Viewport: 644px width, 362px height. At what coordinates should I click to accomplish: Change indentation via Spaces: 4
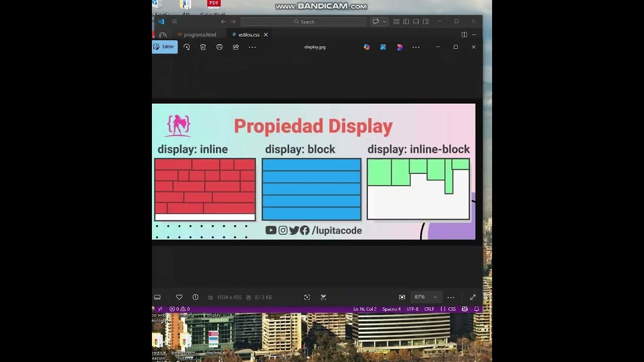coord(391,309)
